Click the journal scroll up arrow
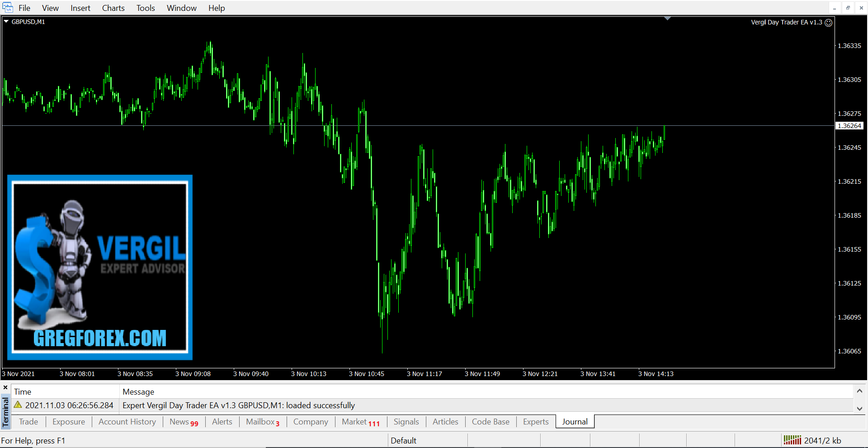The width and height of the screenshot is (868, 448). pyautogui.click(x=859, y=391)
